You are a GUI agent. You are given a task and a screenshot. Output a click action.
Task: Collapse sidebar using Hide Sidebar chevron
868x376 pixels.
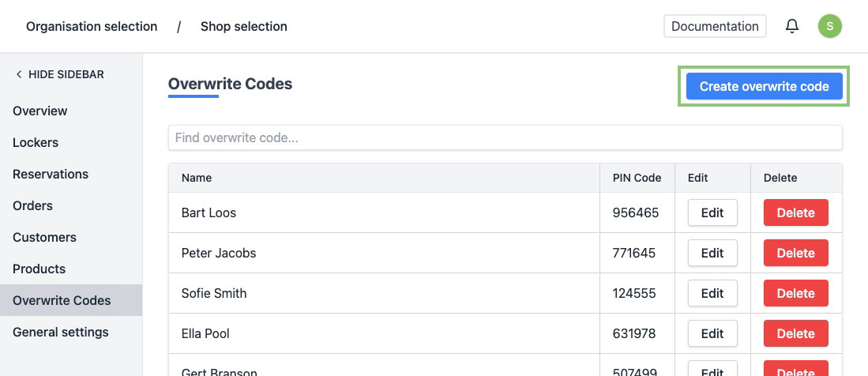[19, 74]
